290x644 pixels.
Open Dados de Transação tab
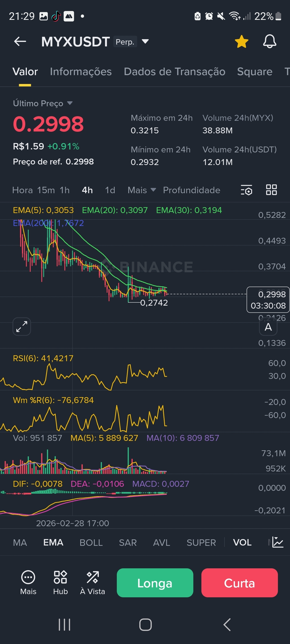(175, 72)
